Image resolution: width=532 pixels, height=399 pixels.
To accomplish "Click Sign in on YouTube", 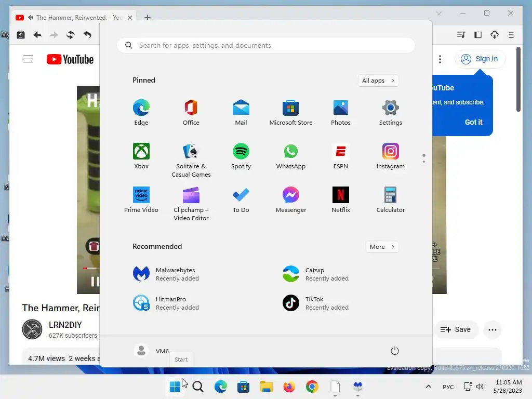I will [x=480, y=59].
